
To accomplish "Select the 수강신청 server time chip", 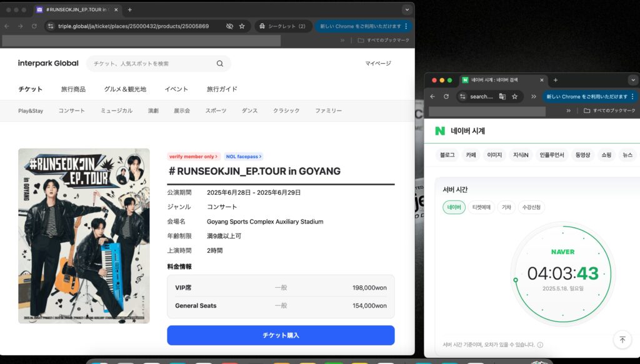I will [x=531, y=207].
